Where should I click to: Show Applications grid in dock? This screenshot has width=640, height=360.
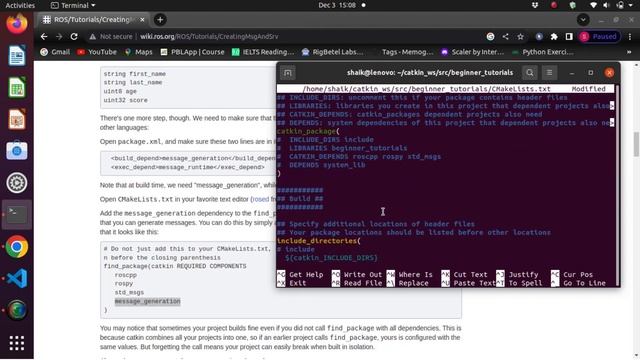pyautogui.click(x=17, y=343)
